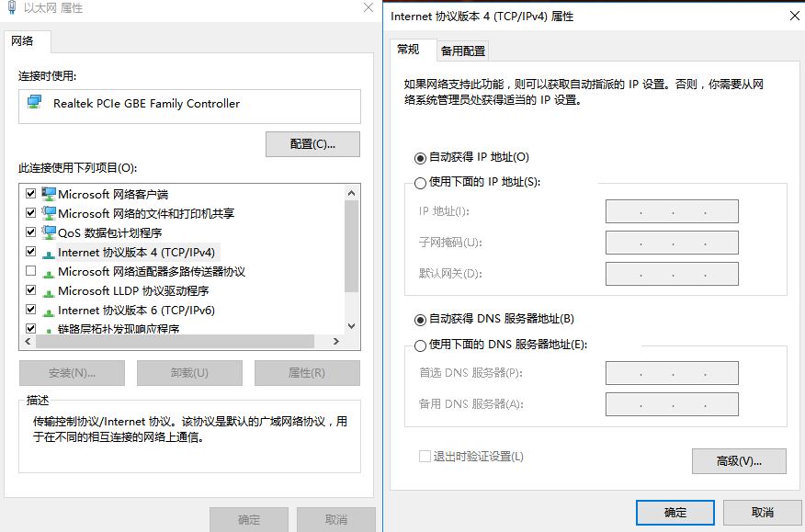Screen dimensions: 805x532
Task: Select 使用下面的 DNS 服务器地址 option
Action: (421, 345)
